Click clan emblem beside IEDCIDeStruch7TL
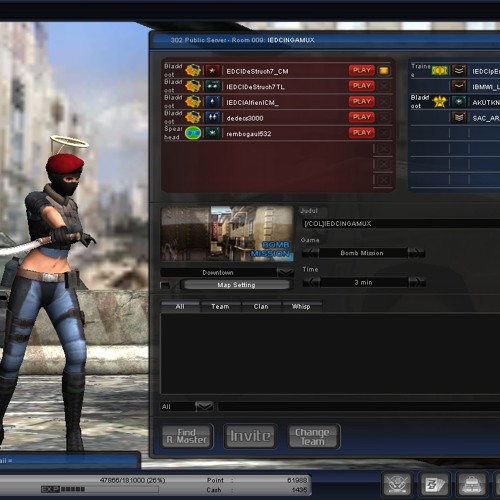The height and width of the screenshot is (500, 500). 193,86
